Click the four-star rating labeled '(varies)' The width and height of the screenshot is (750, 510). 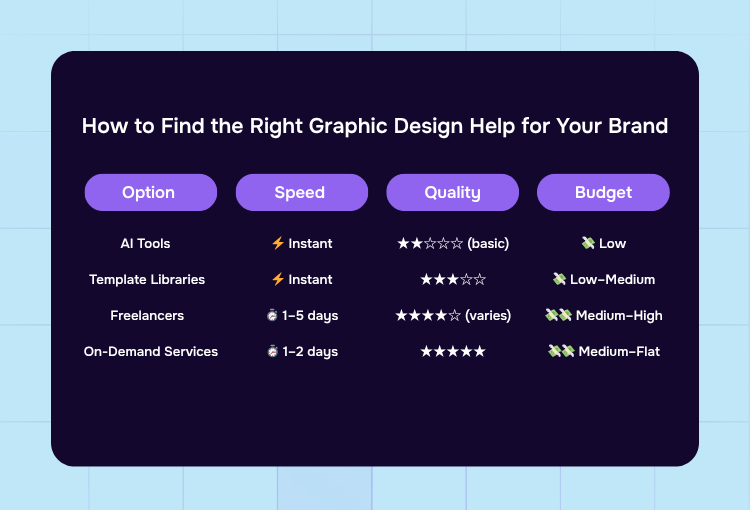tap(428, 315)
